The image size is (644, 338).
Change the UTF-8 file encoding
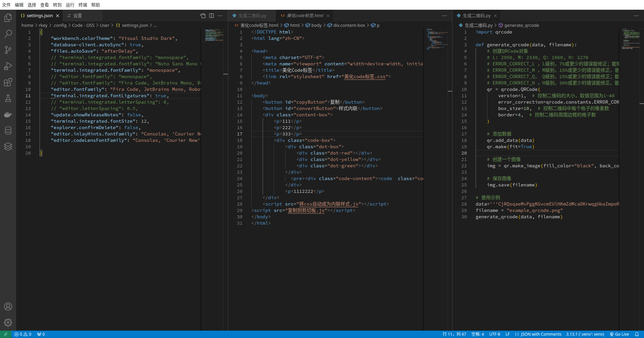pos(495,334)
